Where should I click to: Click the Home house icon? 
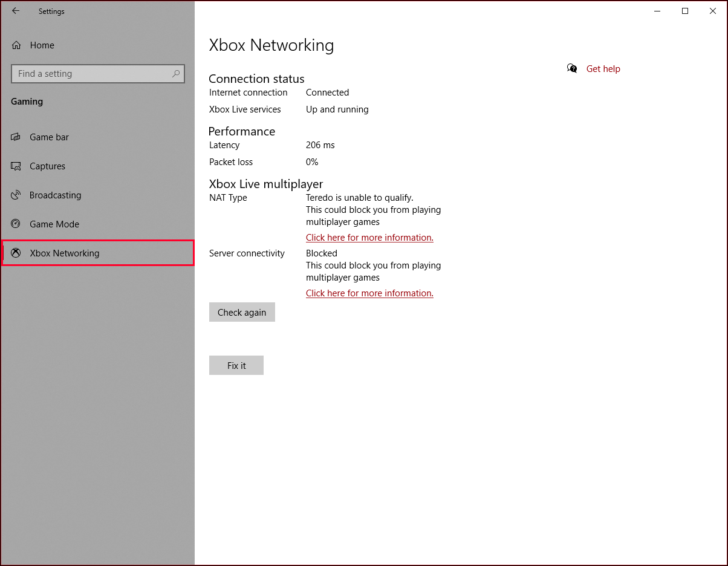(16, 45)
